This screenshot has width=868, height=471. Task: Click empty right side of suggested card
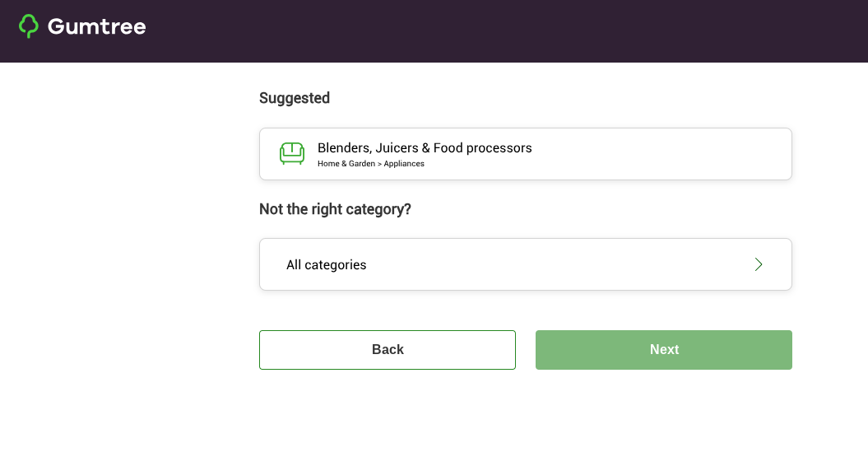pyautogui.click(x=675, y=154)
